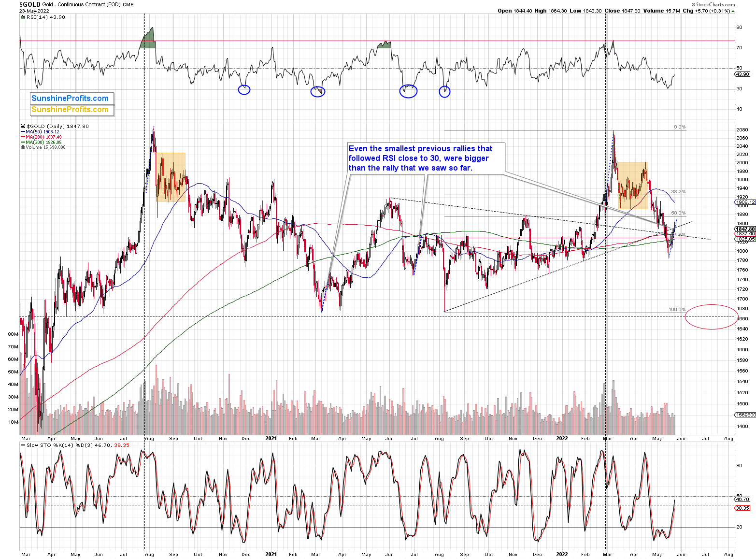Select the MA(50) 1908.12 legend entry
The image size is (756, 559).
(41, 131)
